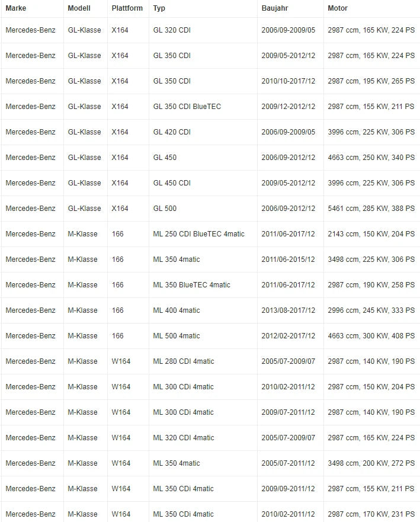Select the Baujahr column header

276,8
